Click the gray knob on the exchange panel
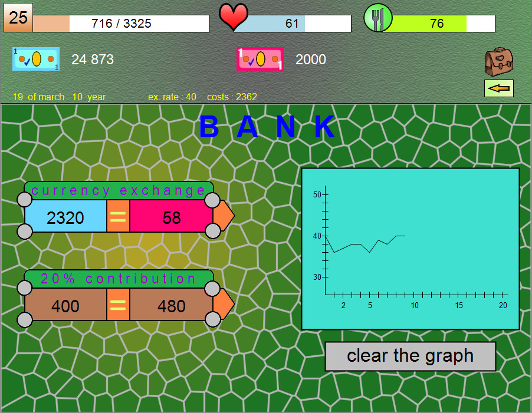 tap(25, 199)
